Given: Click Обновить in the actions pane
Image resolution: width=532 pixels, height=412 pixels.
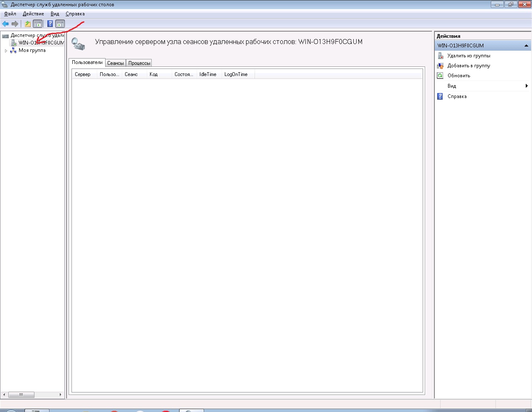Looking at the screenshot, I should coord(459,76).
